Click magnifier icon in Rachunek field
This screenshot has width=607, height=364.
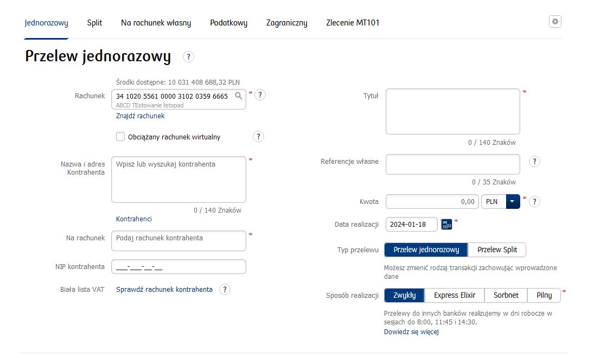[238, 96]
